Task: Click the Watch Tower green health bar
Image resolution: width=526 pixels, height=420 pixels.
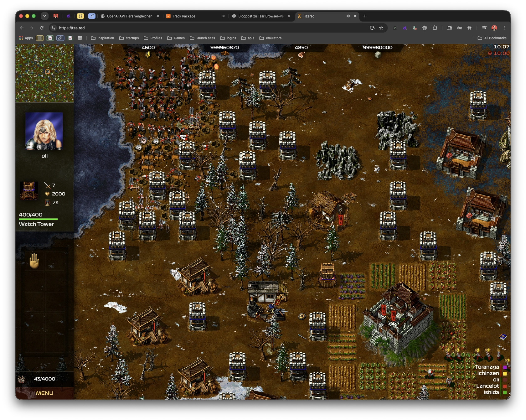Action: coord(38,219)
